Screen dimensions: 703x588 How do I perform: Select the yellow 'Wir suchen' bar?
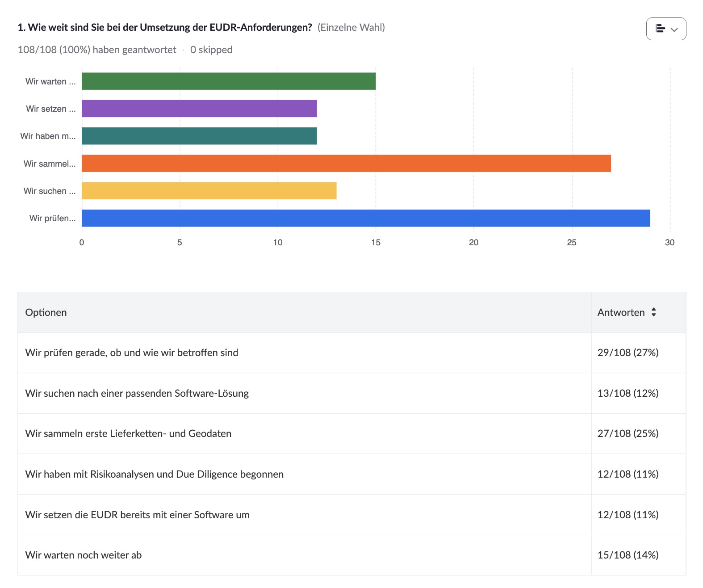pos(209,191)
